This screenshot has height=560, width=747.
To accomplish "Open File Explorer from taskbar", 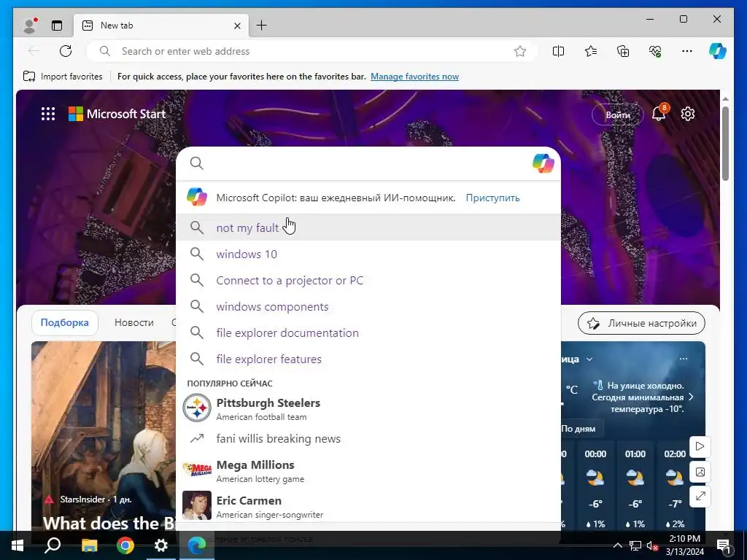I will tap(89, 545).
